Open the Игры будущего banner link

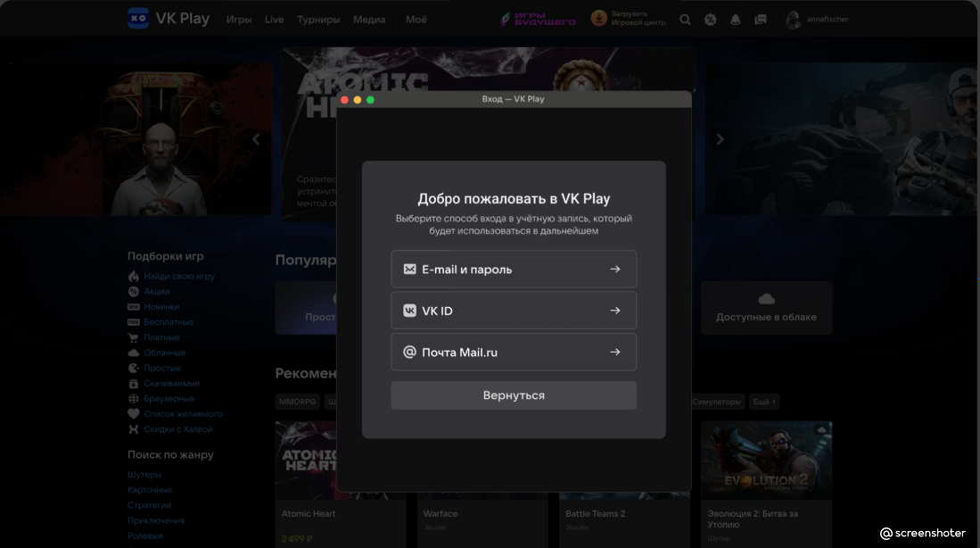coord(538,19)
